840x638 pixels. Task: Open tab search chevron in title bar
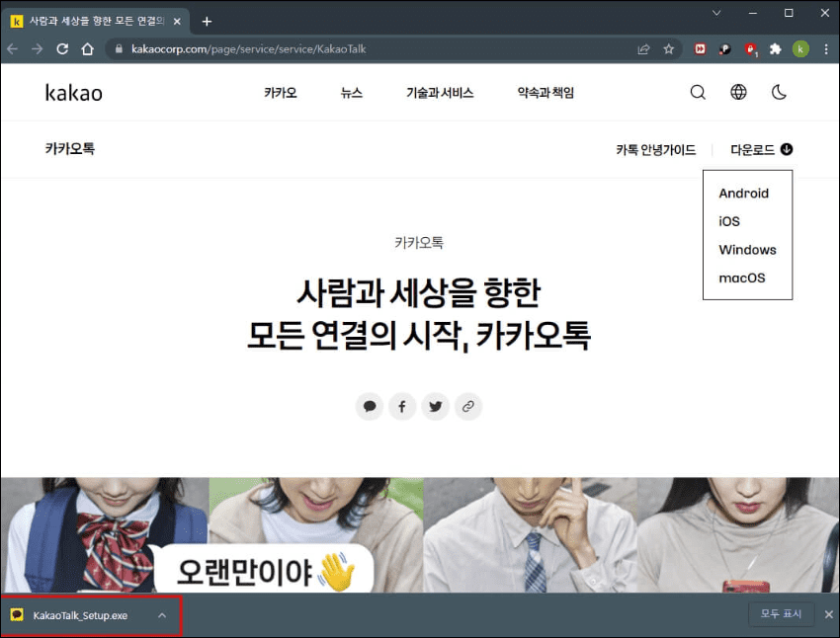pyautogui.click(x=716, y=13)
